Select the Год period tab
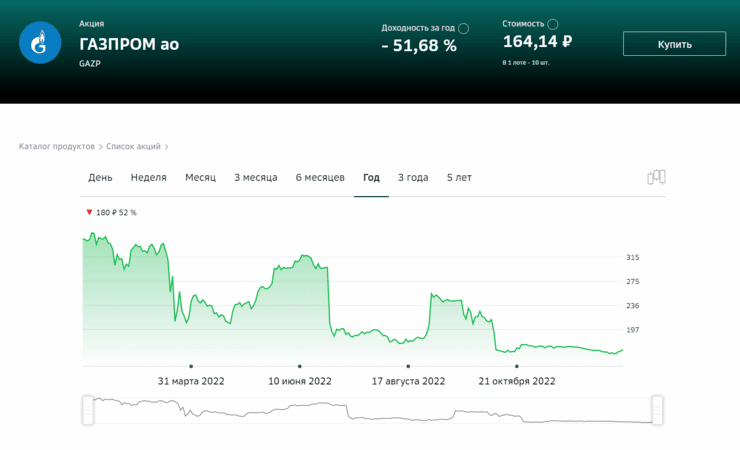 [371, 177]
